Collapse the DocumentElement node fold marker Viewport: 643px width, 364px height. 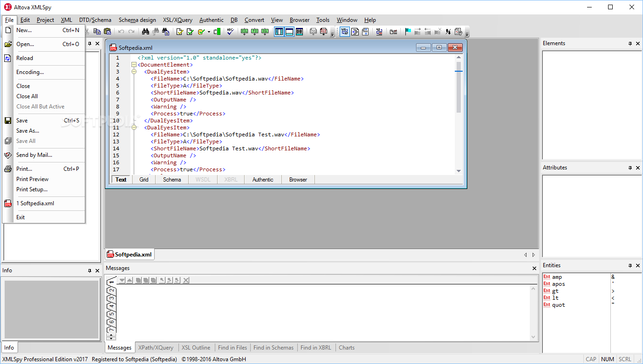pyautogui.click(x=134, y=65)
